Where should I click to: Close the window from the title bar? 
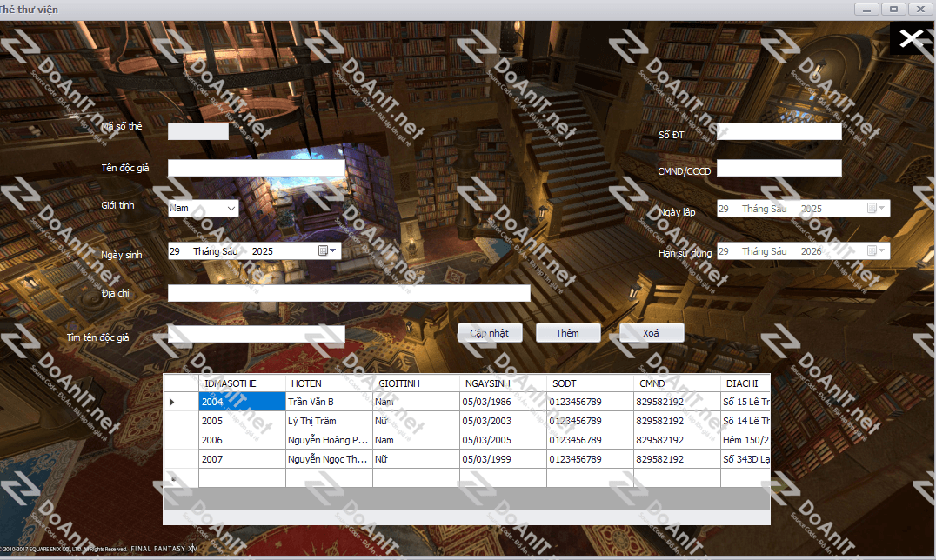tap(919, 9)
